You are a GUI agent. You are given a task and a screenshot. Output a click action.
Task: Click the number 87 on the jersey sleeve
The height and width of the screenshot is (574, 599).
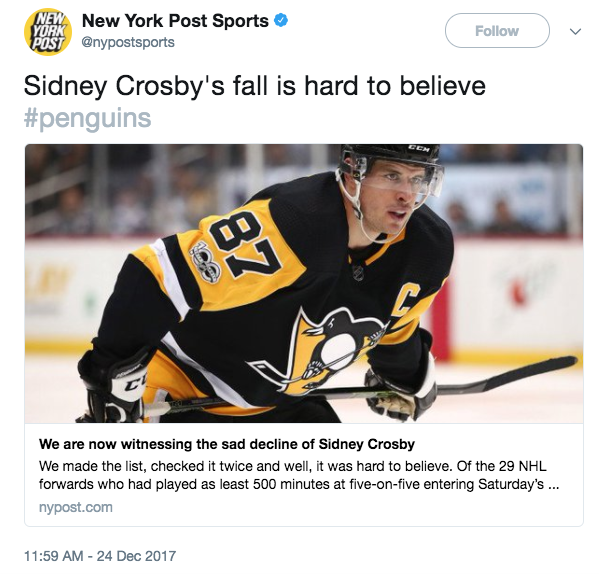click(x=249, y=244)
